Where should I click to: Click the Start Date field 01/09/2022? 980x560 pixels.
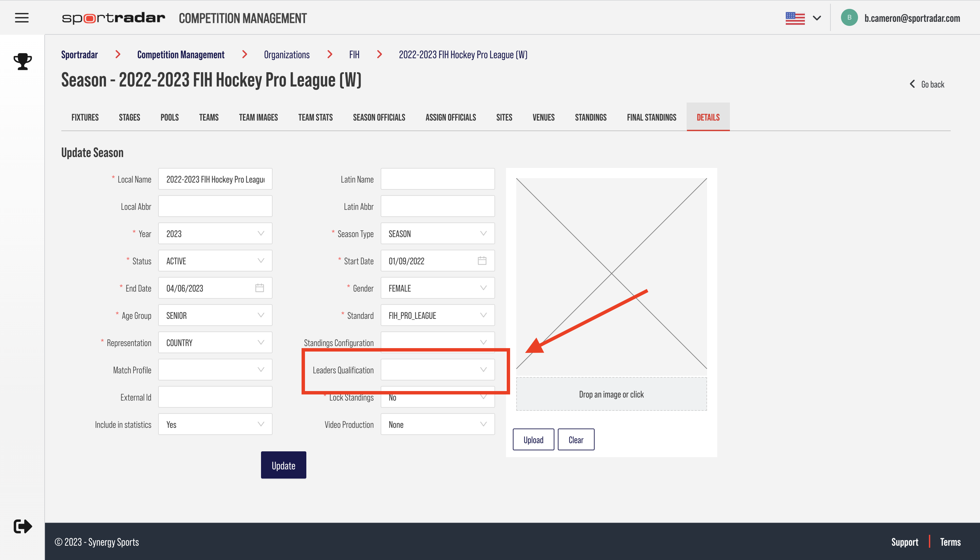(x=438, y=261)
